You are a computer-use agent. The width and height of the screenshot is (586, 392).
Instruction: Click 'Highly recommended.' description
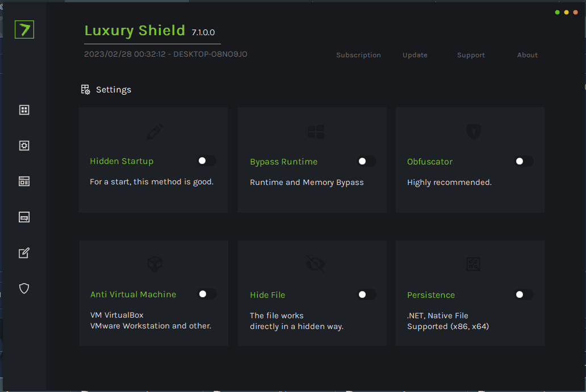pos(449,182)
